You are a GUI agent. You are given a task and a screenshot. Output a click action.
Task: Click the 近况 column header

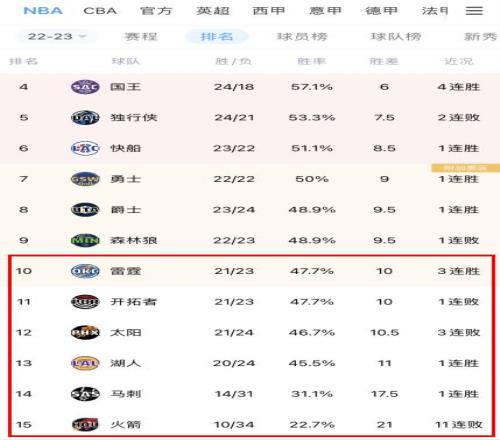(459, 61)
